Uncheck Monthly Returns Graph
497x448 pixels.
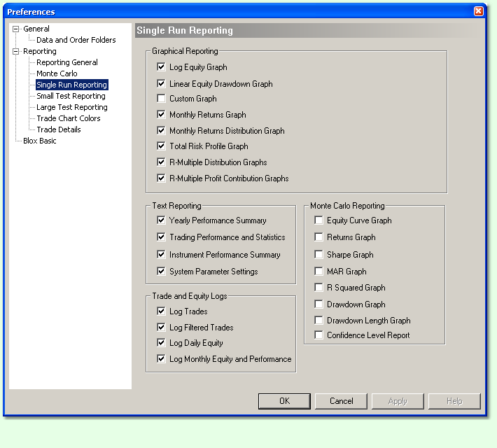pos(161,115)
